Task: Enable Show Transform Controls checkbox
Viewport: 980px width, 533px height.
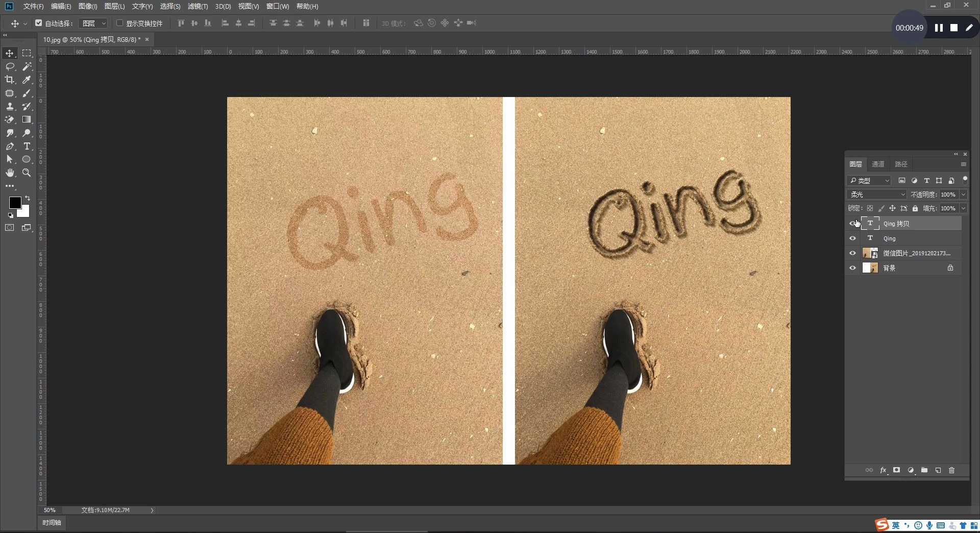Action: (x=119, y=23)
